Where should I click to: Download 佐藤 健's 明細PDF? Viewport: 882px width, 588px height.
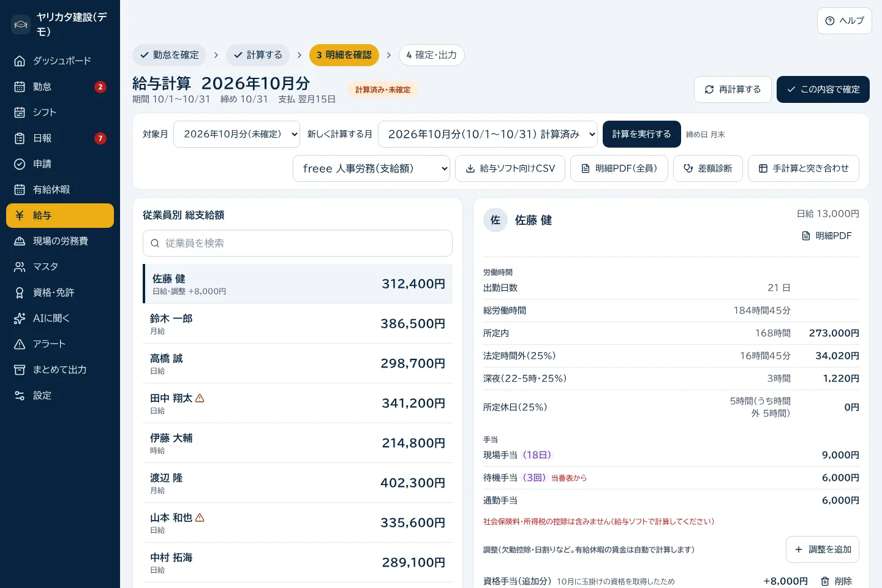[827, 236]
